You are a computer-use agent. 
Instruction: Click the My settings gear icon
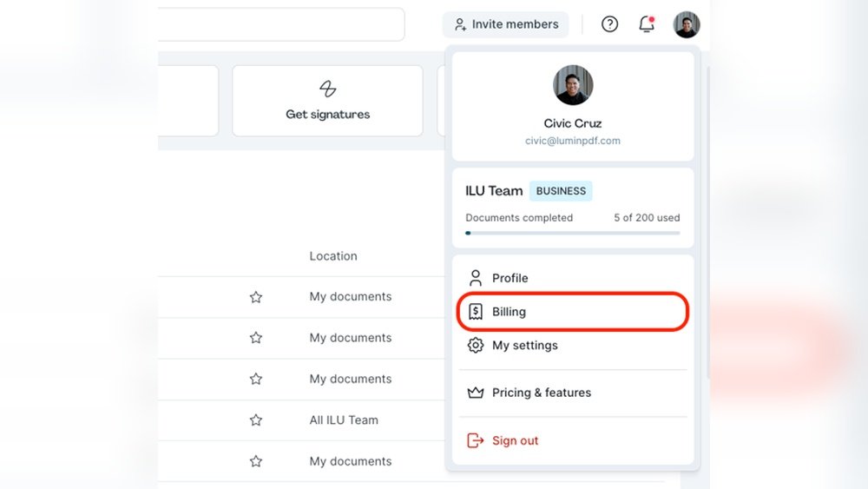point(476,346)
